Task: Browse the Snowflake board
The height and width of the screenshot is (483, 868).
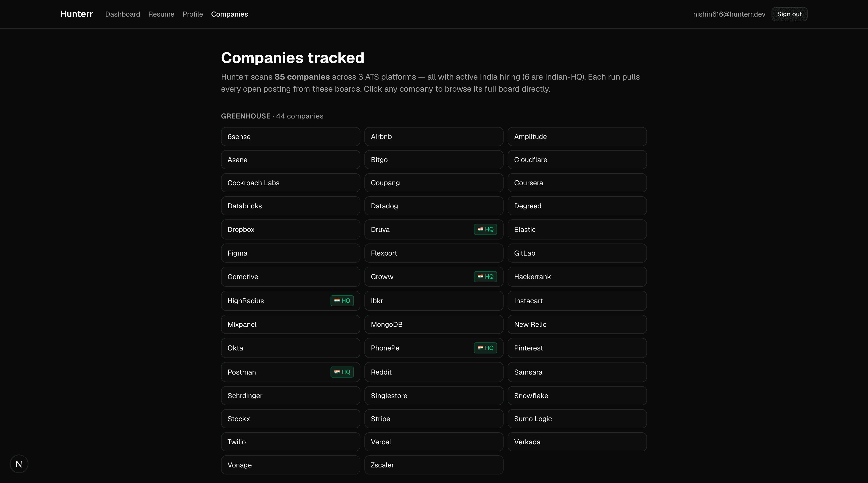Action: tap(577, 395)
